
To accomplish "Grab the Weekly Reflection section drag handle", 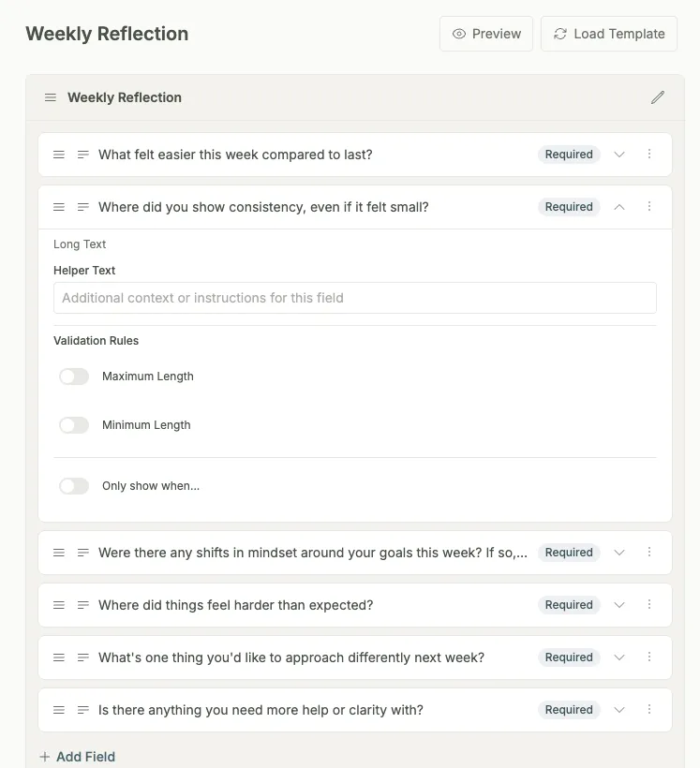I will 51,97.
